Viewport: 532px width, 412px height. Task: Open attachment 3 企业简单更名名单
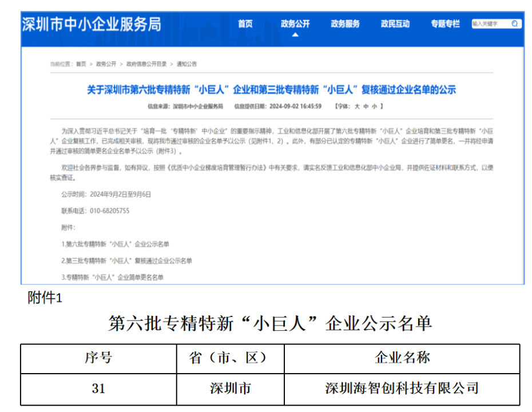point(112,278)
